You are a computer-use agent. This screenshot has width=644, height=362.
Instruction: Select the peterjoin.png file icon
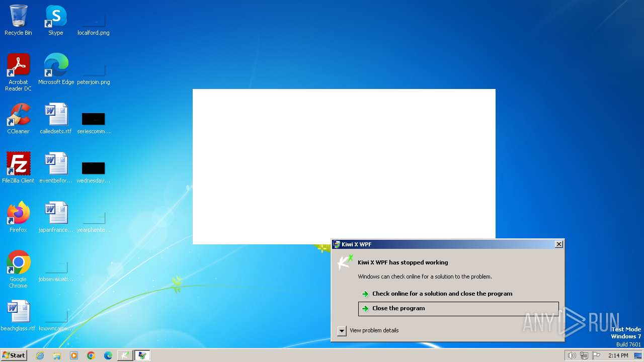(x=94, y=69)
